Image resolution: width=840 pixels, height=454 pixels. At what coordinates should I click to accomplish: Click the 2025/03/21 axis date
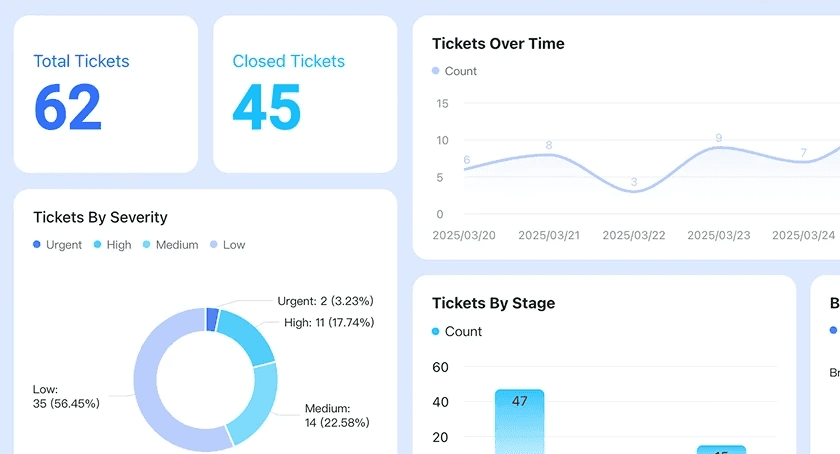point(549,235)
